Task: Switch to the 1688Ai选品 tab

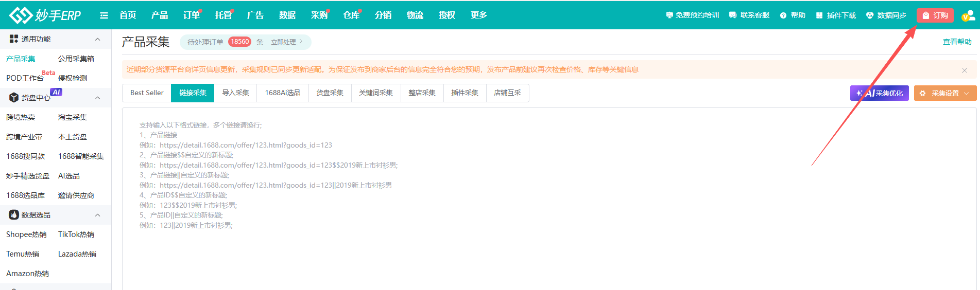Action: [283, 93]
